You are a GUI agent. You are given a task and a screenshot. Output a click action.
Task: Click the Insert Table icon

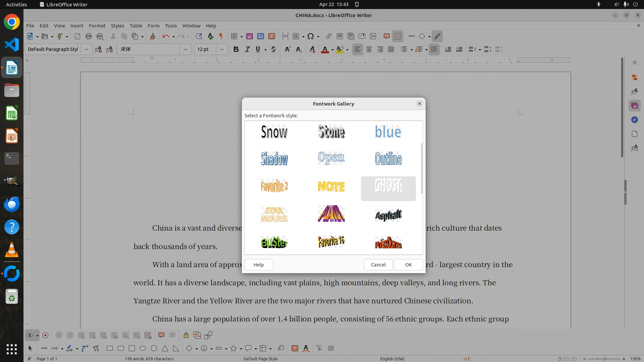[234, 36]
